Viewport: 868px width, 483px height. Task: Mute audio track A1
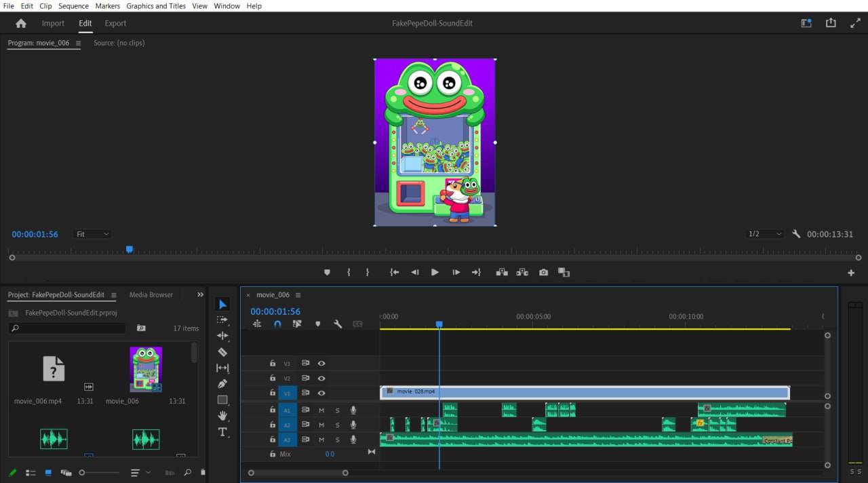321,410
